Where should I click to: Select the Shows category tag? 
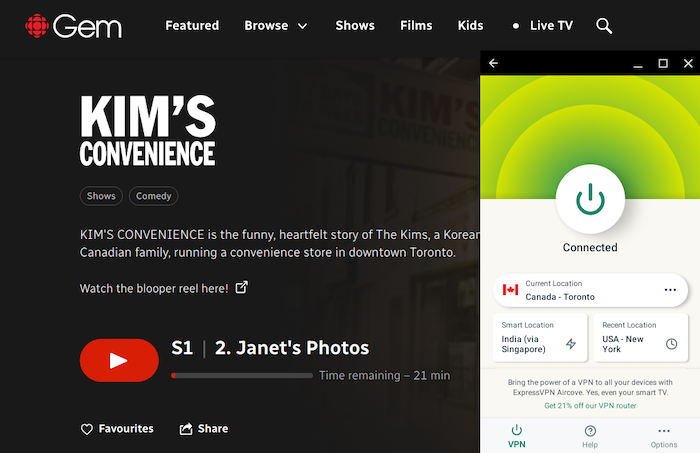101,196
